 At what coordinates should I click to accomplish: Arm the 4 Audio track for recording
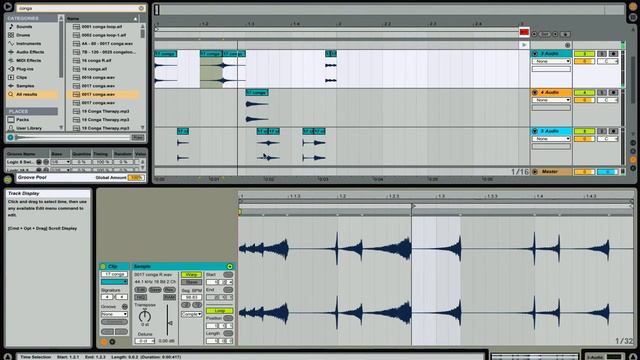613,93
